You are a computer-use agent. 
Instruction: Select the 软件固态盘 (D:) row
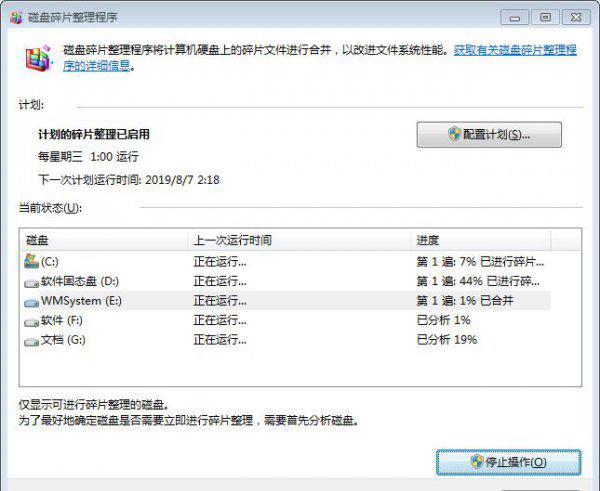(x=285, y=281)
